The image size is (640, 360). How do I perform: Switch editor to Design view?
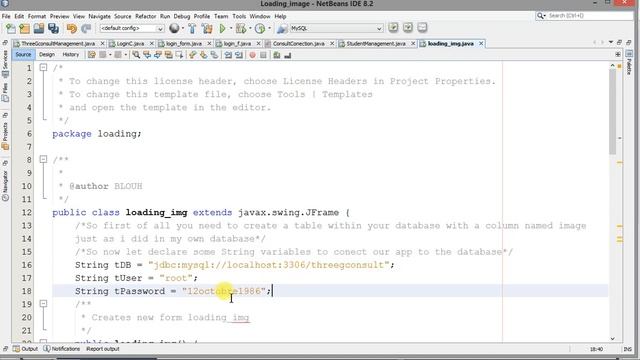coord(47,54)
